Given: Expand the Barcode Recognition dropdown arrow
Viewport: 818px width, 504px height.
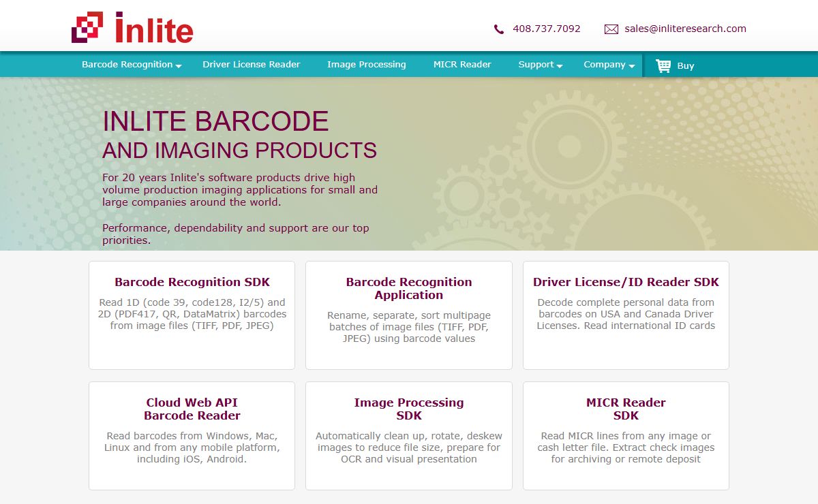Looking at the screenshot, I should tap(179, 67).
